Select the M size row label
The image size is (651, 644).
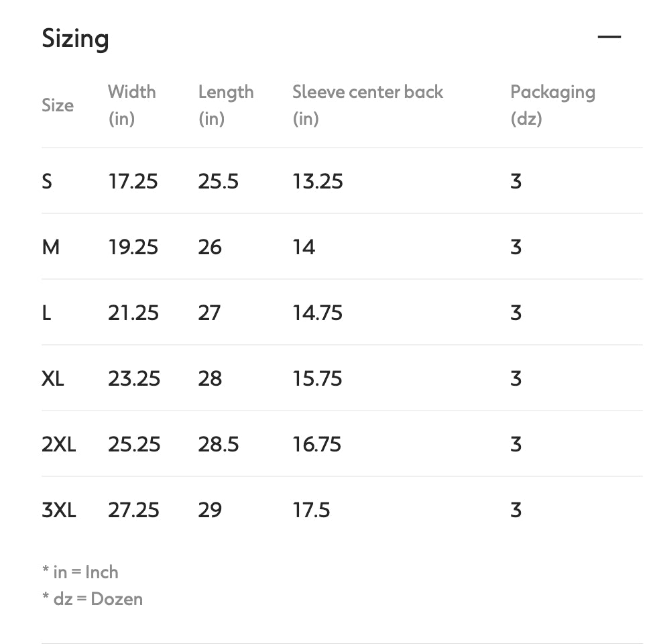click(x=51, y=248)
